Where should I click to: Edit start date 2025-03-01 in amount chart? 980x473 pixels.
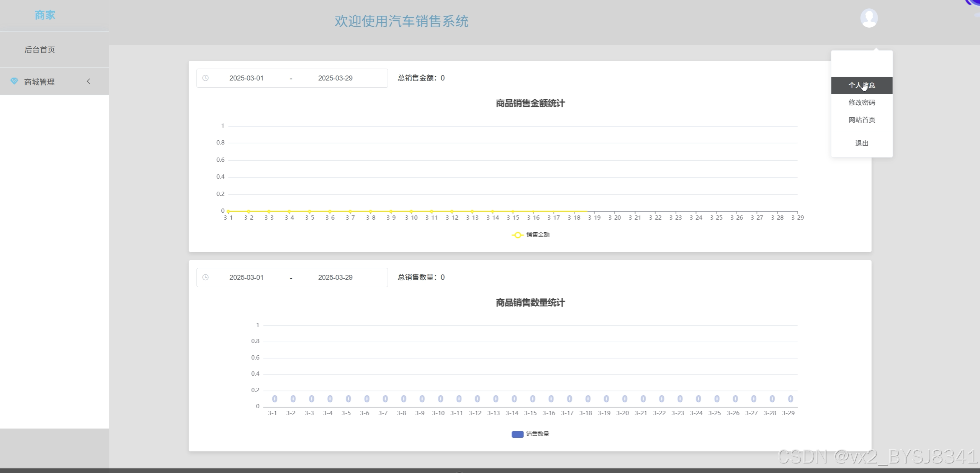(x=246, y=78)
